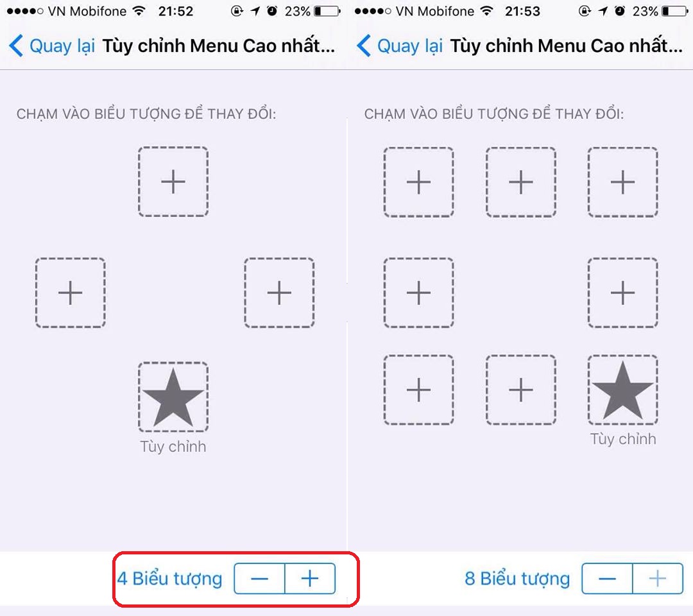Tap the left-side empty slot in 4-icon layout
Viewport: 693px width, 616px height.
(x=71, y=293)
